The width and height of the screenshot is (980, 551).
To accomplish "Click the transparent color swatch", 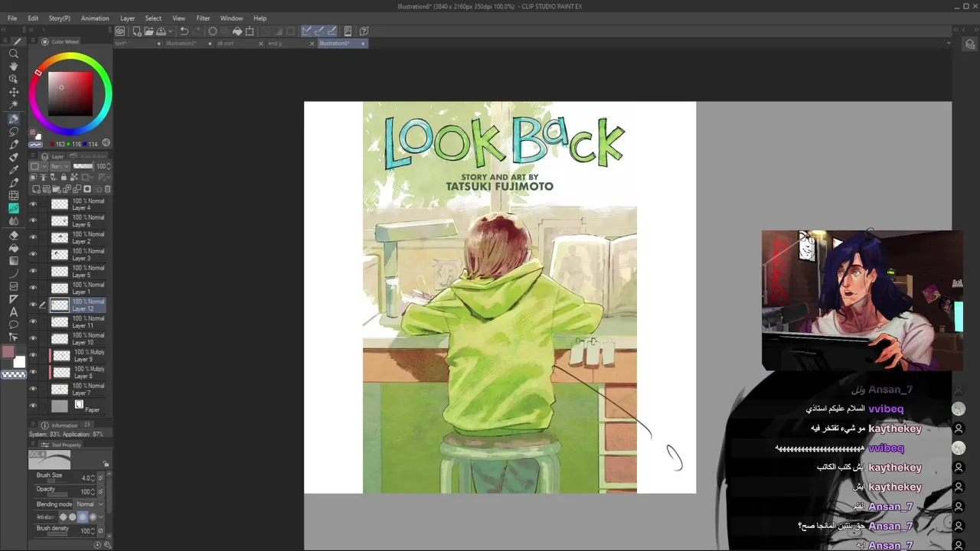I will pyautogui.click(x=14, y=374).
